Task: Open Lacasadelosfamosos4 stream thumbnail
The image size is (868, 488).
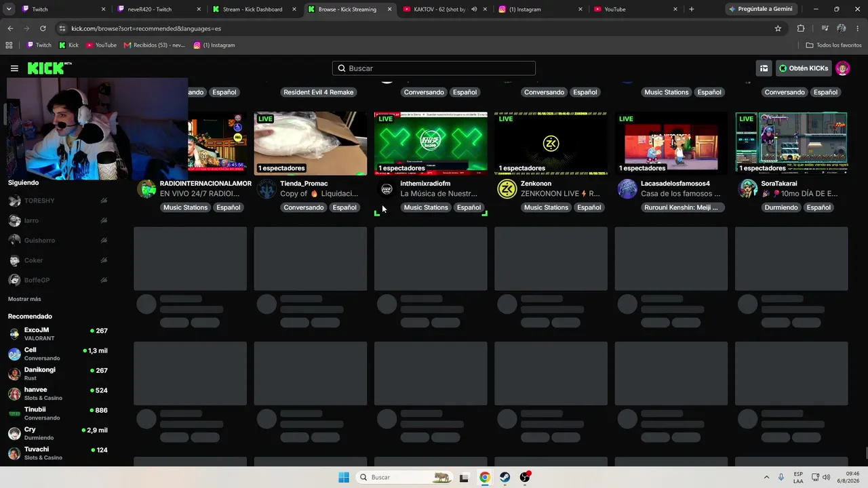Action: 671,143
